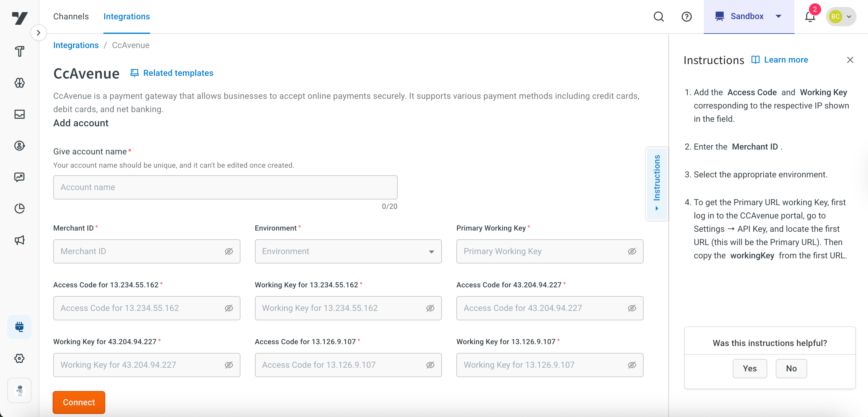Click the CcAvenue breadcrumb text

(x=130, y=45)
